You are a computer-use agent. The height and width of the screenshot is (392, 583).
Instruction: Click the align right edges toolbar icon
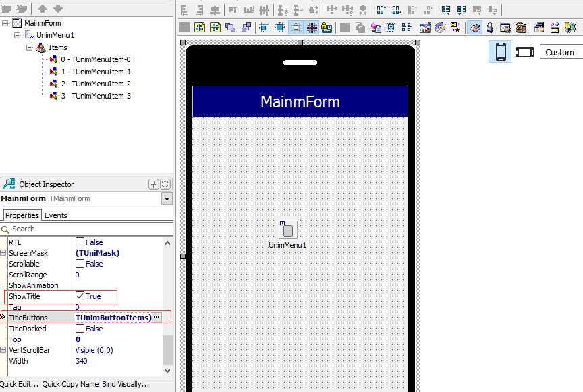(x=200, y=10)
